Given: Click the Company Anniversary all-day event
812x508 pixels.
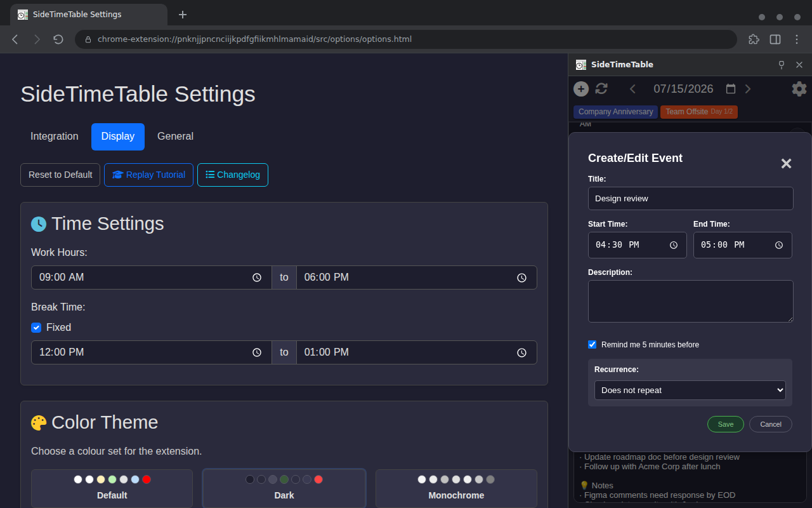Looking at the screenshot, I should 615,112.
